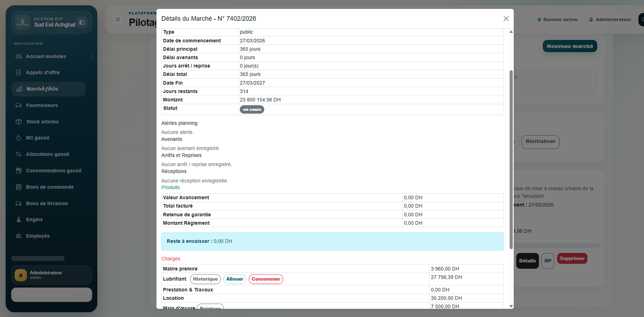Click the Session active status badge

pyautogui.click(x=557, y=19)
